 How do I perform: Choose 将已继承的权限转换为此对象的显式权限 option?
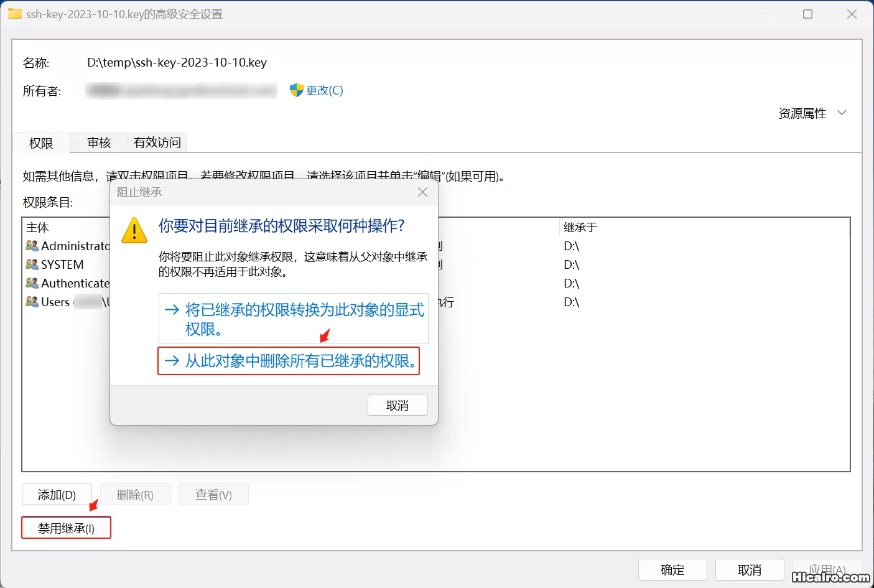[x=294, y=319]
